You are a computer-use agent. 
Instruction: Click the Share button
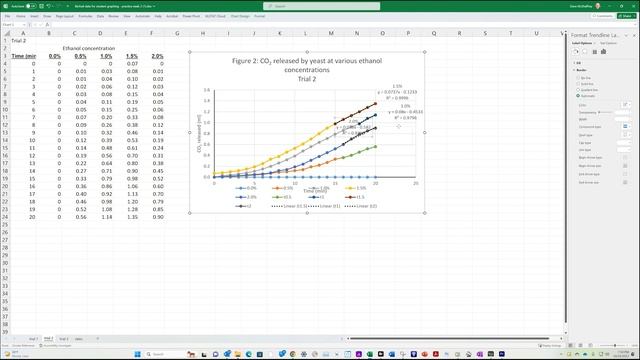(x=627, y=16)
